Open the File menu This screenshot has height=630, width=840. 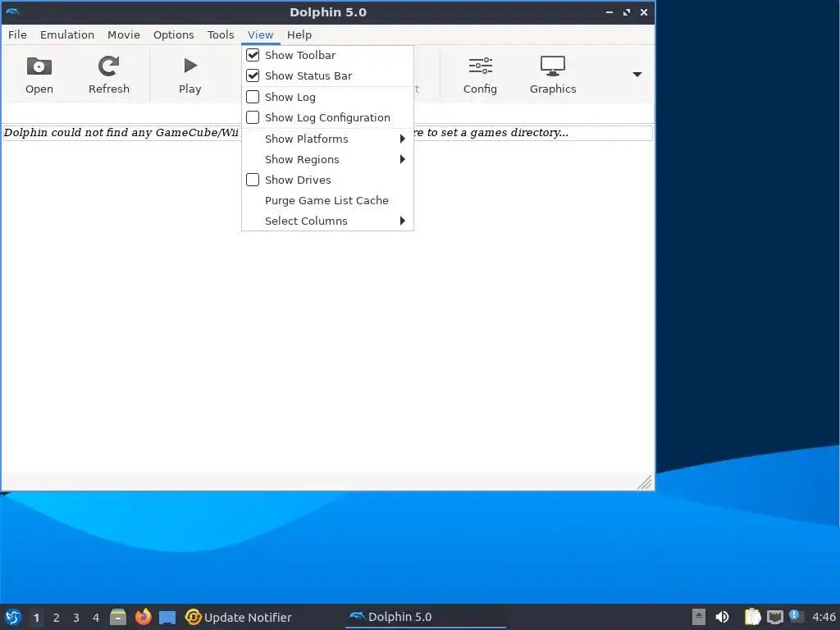tap(17, 34)
